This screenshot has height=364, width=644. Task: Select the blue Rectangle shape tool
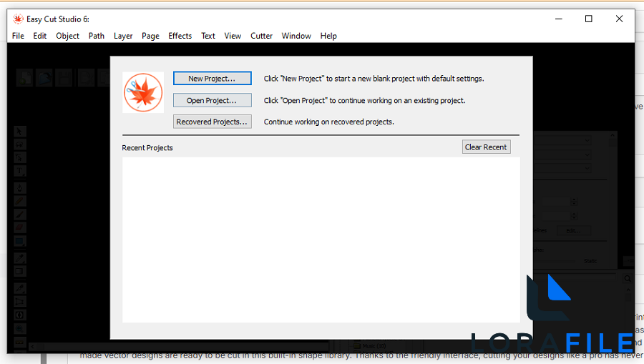tap(20, 241)
